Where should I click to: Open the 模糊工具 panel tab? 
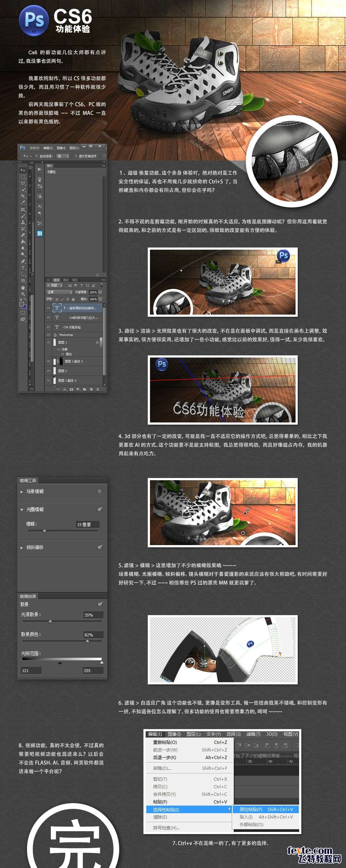(x=28, y=481)
